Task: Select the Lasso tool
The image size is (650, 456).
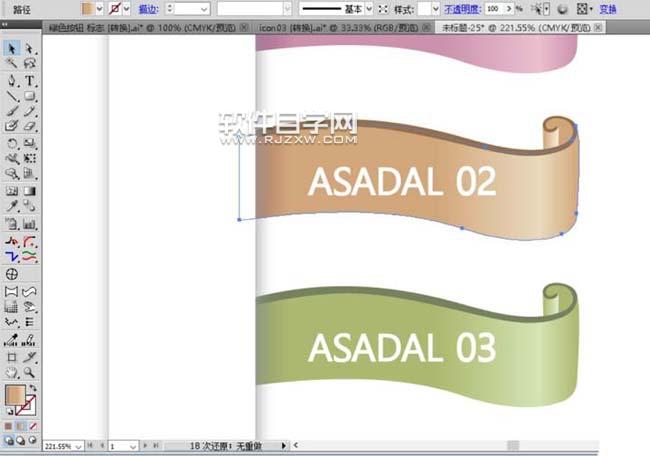Action: [29, 63]
